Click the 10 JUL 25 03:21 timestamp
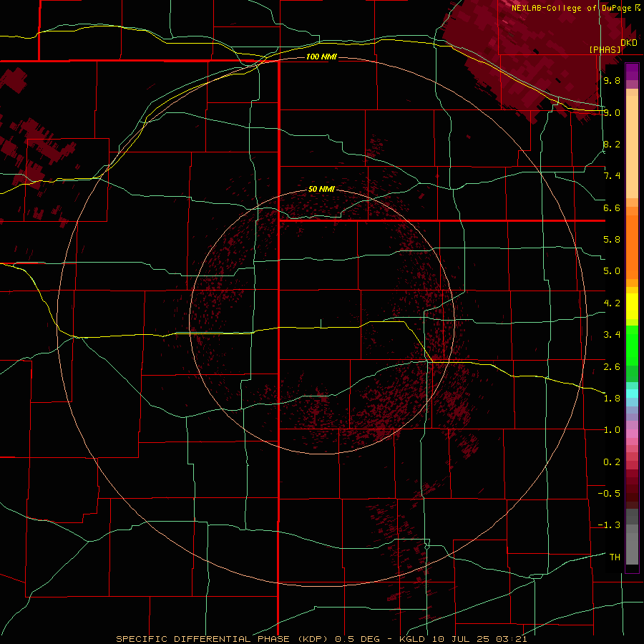 click(x=479, y=639)
